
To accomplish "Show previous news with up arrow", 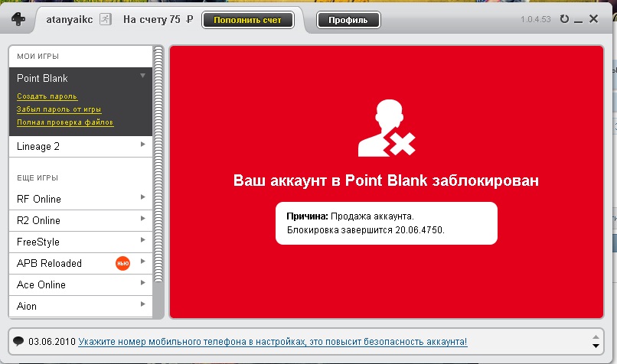I will (x=596, y=337).
